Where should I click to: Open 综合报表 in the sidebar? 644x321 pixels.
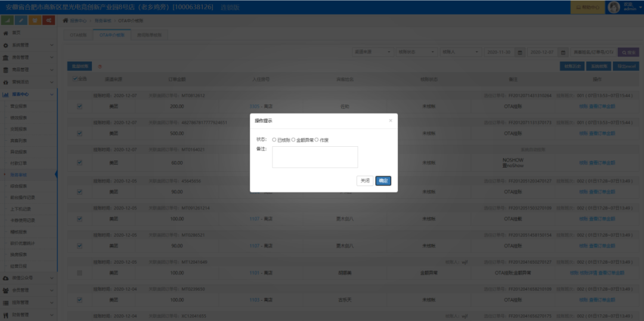[18, 186]
